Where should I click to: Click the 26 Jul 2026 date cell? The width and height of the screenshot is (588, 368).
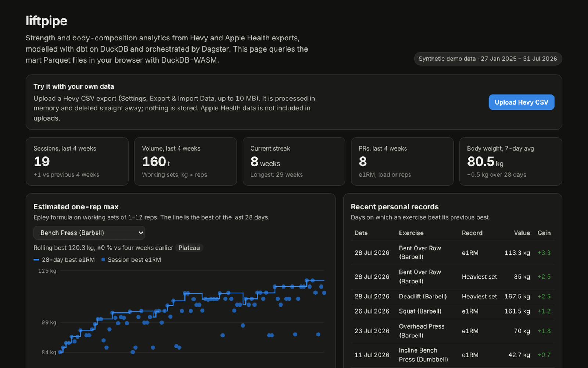point(372,311)
